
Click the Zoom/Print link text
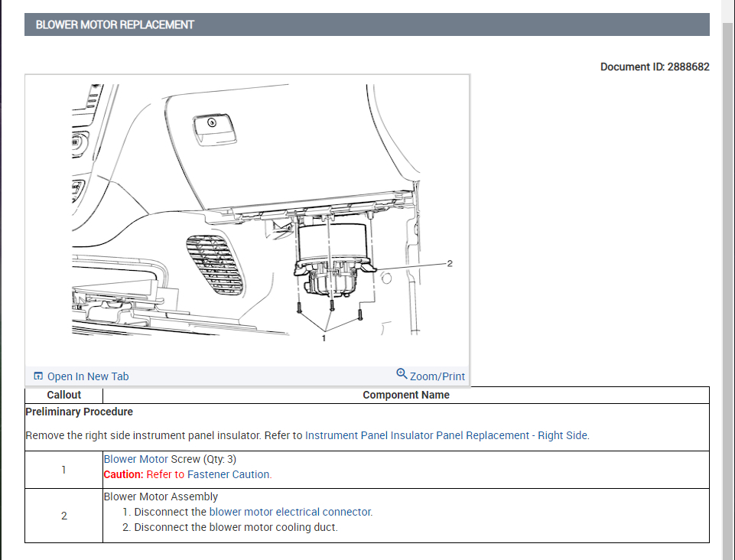point(437,376)
